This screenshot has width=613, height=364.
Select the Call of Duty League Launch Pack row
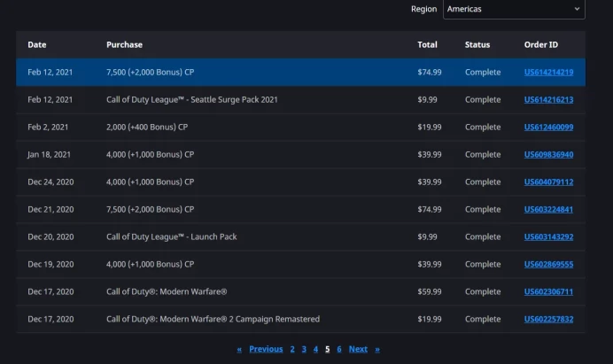(x=300, y=236)
